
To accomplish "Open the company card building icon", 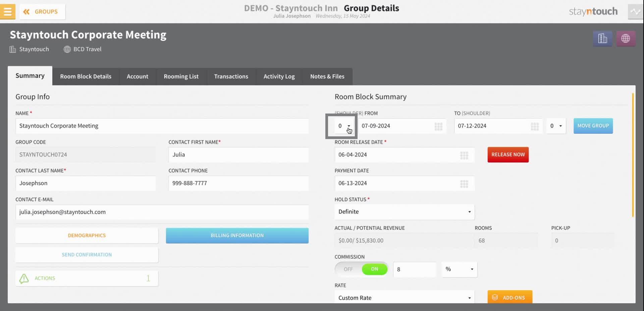I will (602, 39).
